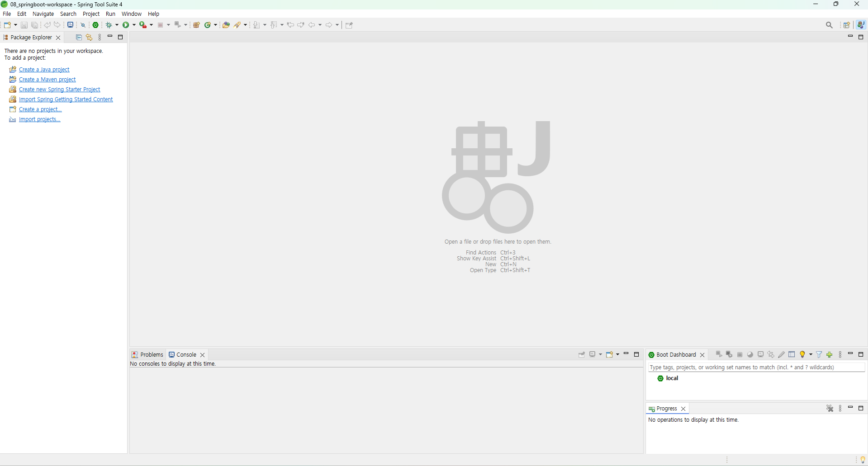Select the Console tab
The height and width of the screenshot is (466, 868).
[x=186, y=355]
